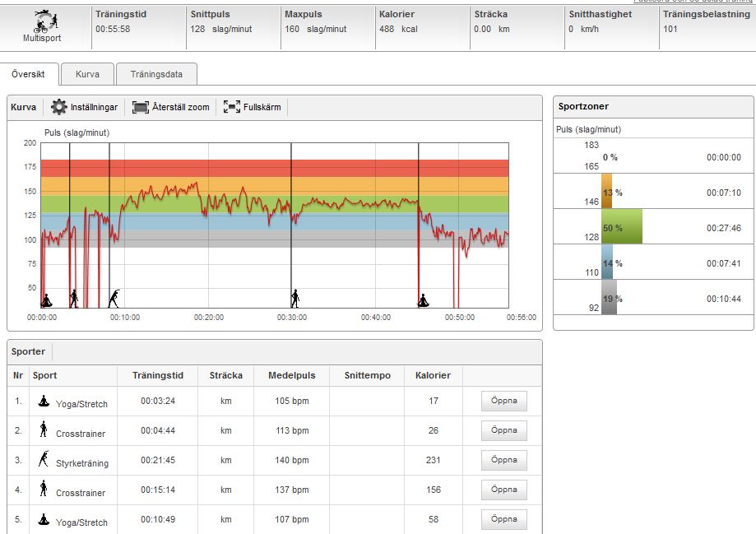Click the Yoga/Stretch icon in row 5
Viewport: 756px width, 534px height.
pos(44,519)
